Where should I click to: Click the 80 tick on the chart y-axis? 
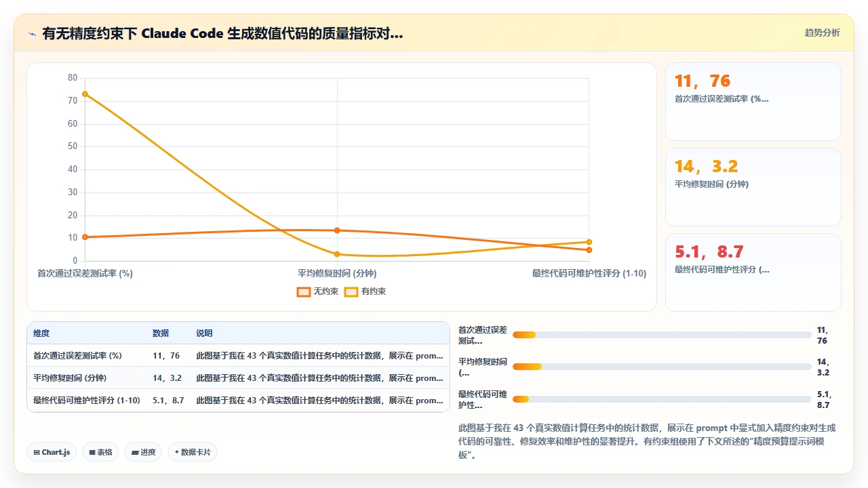click(73, 78)
